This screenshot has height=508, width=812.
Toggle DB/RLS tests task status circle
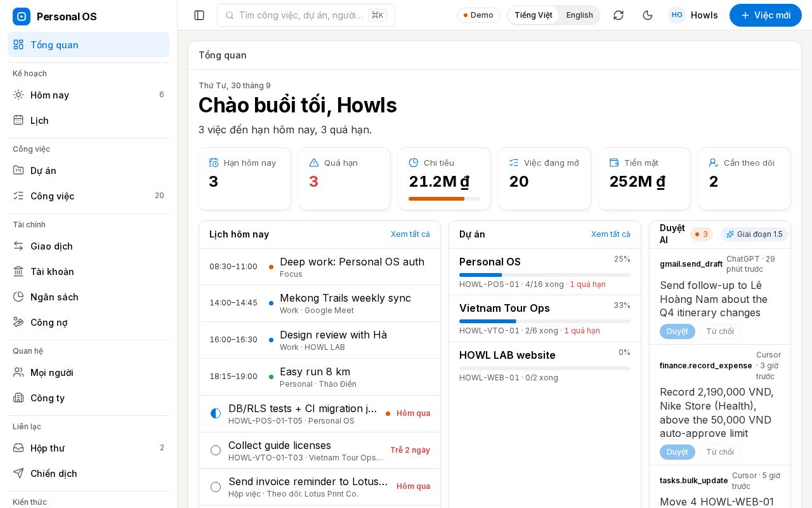pos(216,413)
